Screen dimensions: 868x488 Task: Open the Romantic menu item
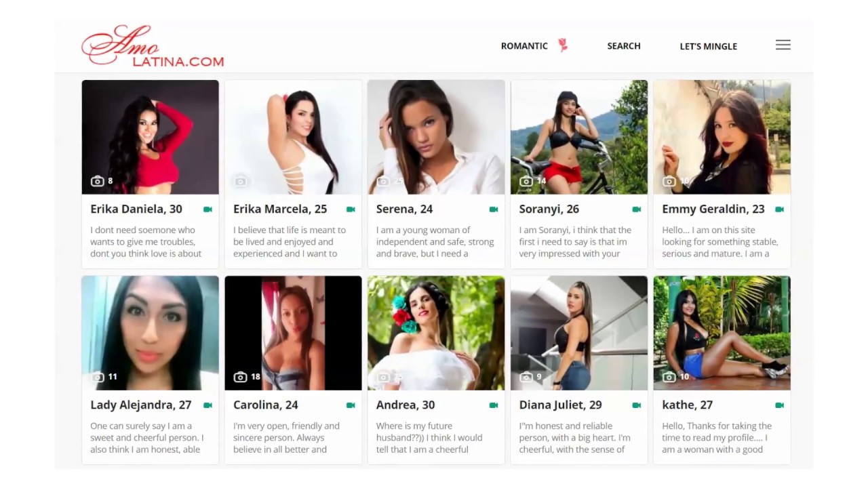(x=524, y=46)
